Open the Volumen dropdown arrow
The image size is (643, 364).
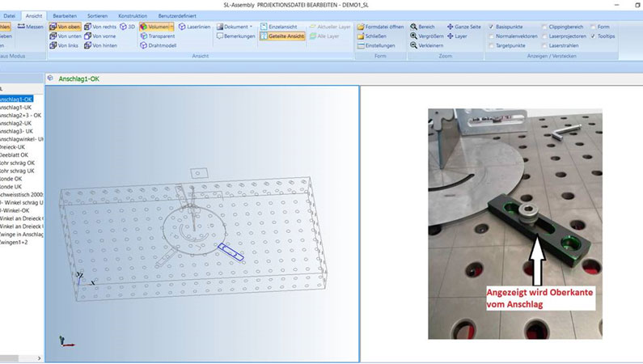pyautogui.click(x=171, y=27)
